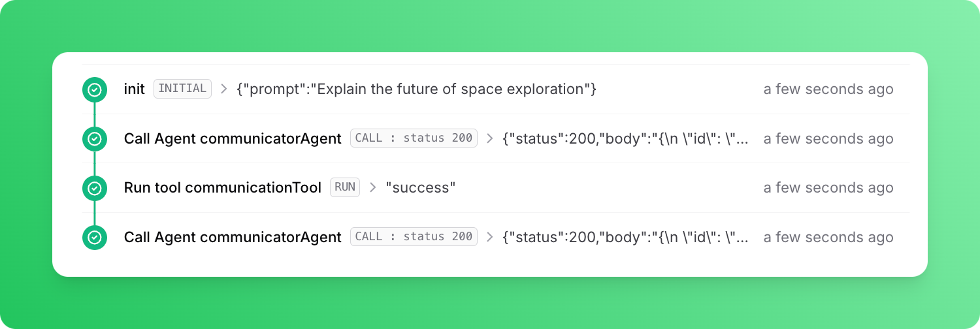Select the first Call Agent communicatorAgent label
Screen dimensions: 980x329
233,139
